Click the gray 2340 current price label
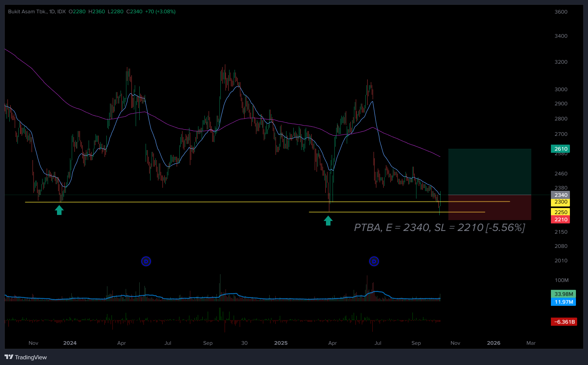Screen dimensions: 588x365 560,195
